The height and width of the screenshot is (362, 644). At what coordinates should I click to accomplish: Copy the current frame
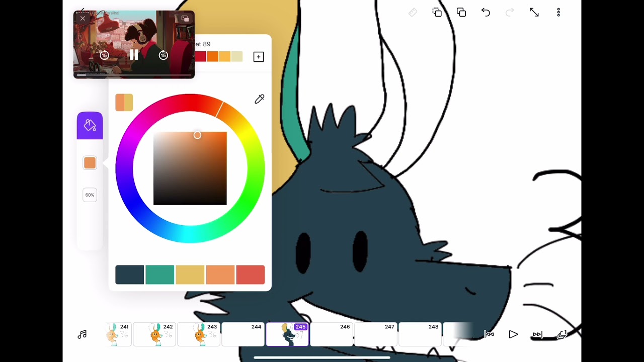pyautogui.click(x=437, y=13)
